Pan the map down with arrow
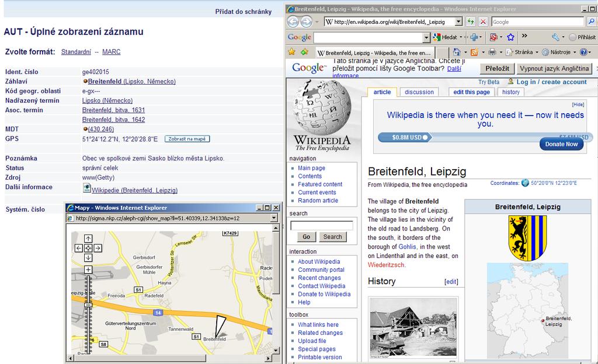The width and height of the screenshot is (598, 364). 88,258
